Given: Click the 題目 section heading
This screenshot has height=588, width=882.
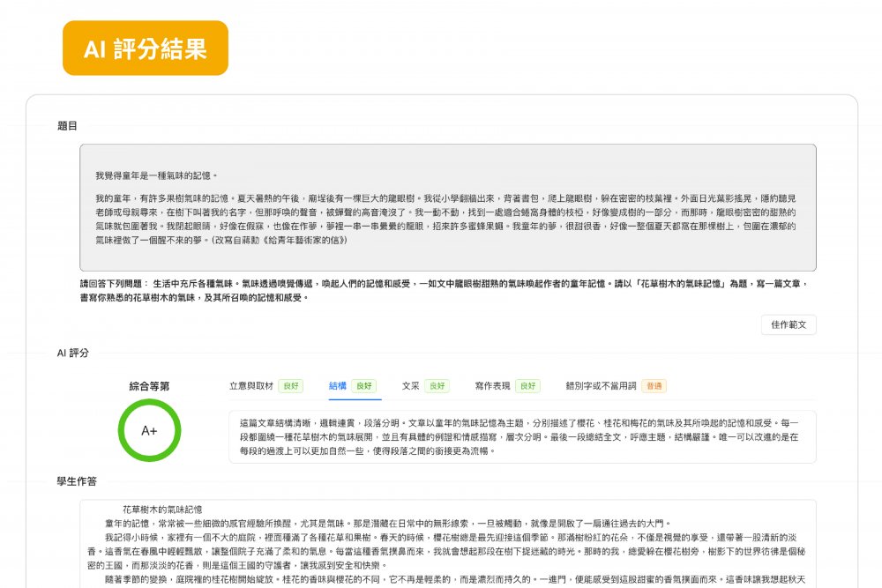Looking at the screenshot, I should (x=68, y=126).
